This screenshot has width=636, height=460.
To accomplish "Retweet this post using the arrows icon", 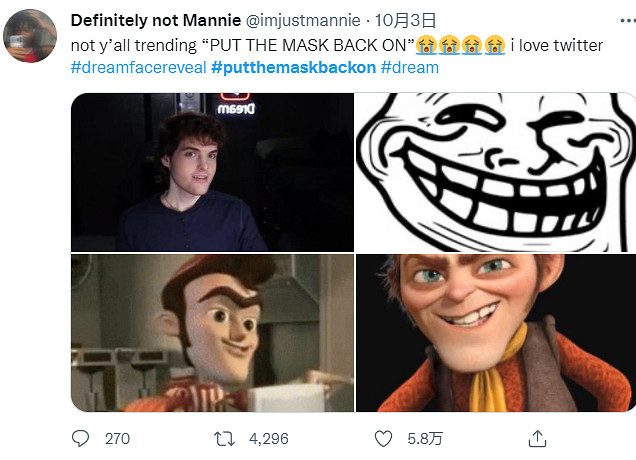I will [226, 438].
